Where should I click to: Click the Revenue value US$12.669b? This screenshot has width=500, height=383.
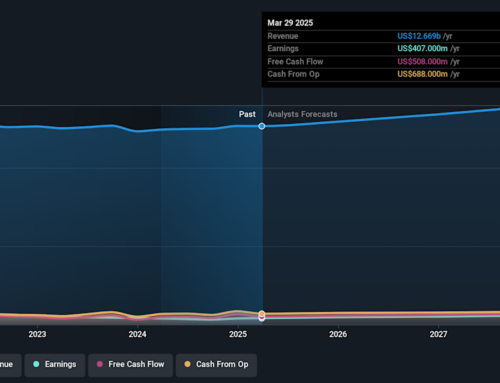[x=419, y=36]
